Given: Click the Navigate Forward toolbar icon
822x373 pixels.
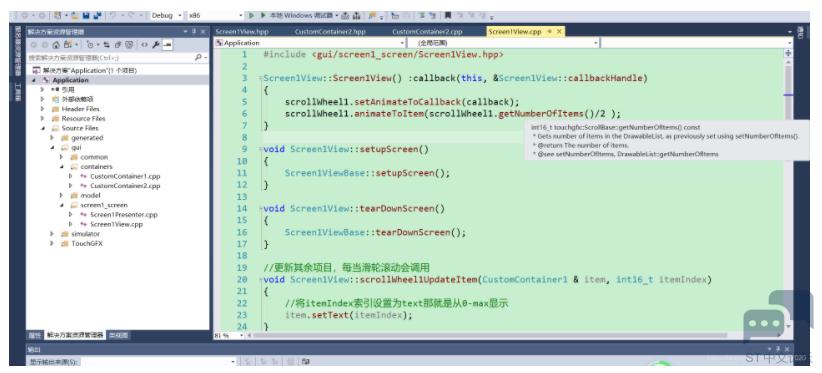Looking at the screenshot, I should click(x=42, y=16).
